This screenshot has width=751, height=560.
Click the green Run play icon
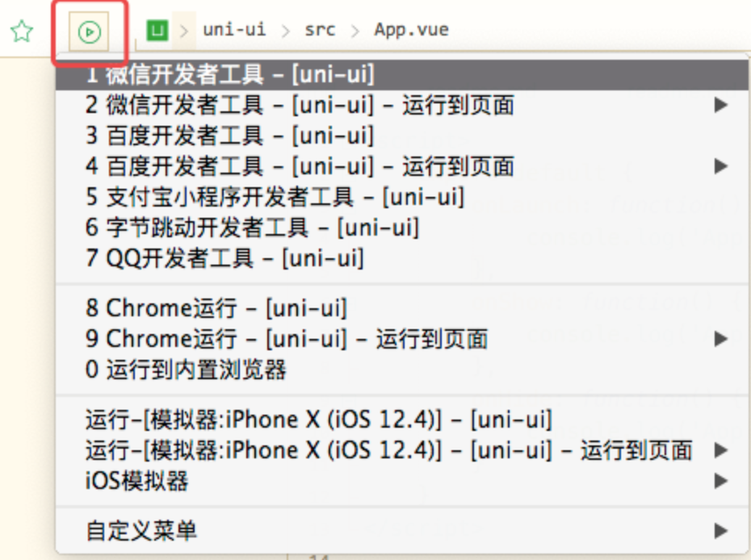(x=90, y=32)
